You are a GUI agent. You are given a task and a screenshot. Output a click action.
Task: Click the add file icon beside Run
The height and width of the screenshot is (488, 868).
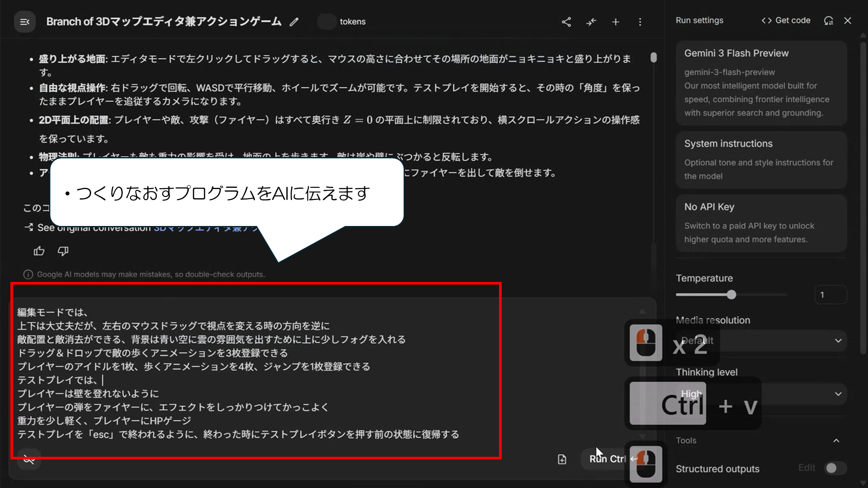pyautogui.click(x=562, y=459)
